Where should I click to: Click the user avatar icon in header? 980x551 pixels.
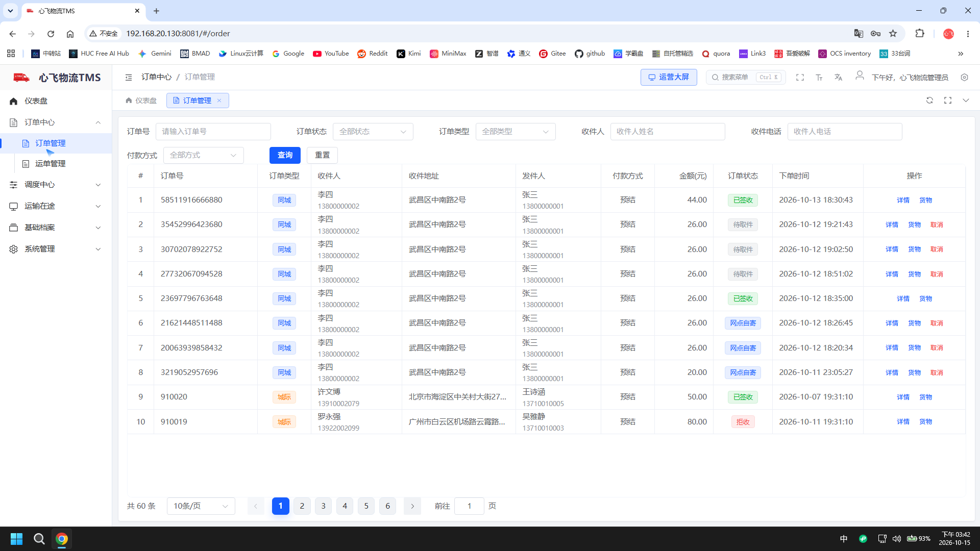click(x=860, y=76)
